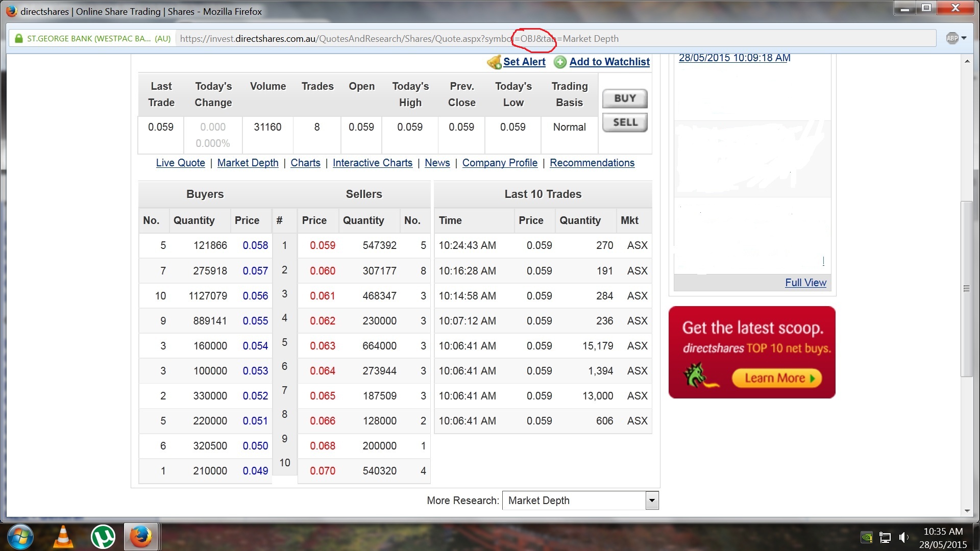
Task: Click the BUY button
Action: click(x=625, y=98)
